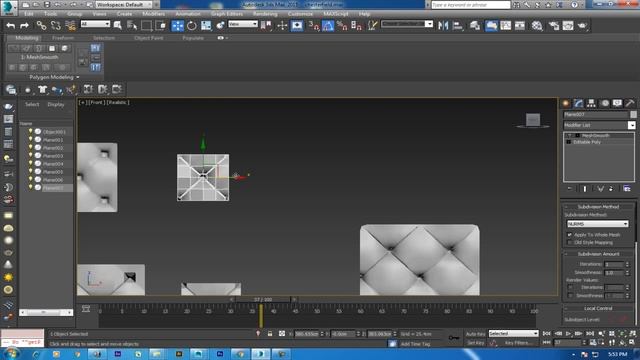Click Play Animation button

568,334
